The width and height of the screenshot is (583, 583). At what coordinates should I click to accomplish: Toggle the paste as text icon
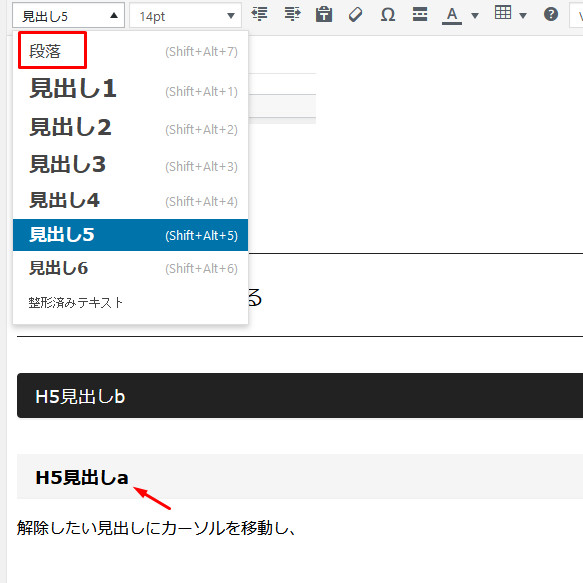[x=324, y=15]
